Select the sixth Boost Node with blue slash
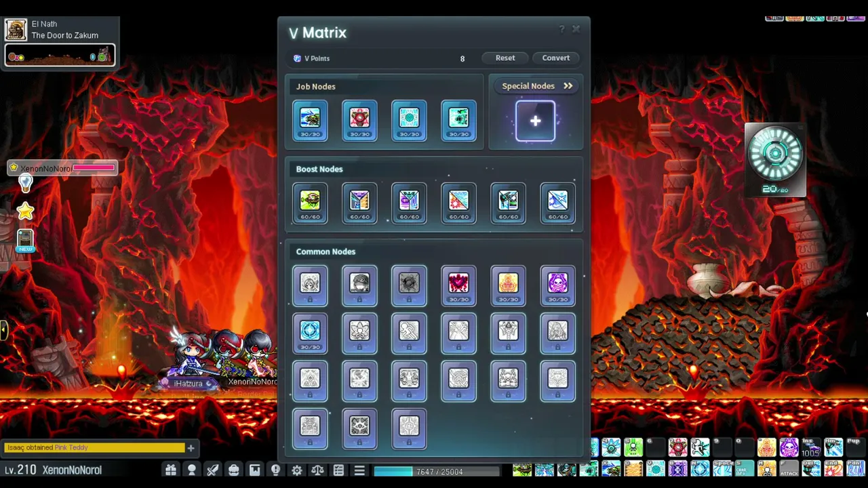The image size is (868, 488). [557, 203]
